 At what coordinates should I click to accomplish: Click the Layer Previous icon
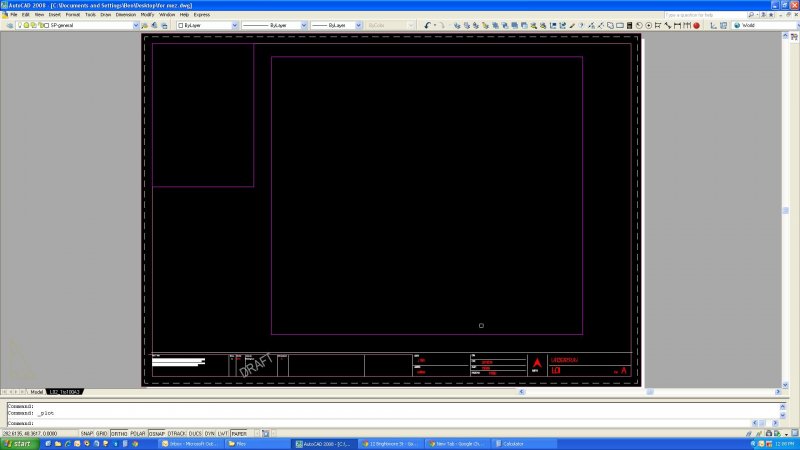coord(155,25)
